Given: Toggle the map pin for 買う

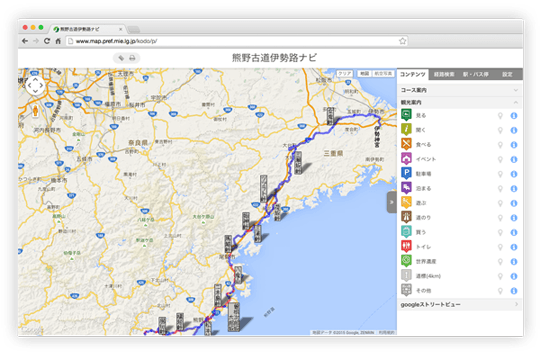Looking at the screenshot, I should pyautogui.click(x=500, y=233).
